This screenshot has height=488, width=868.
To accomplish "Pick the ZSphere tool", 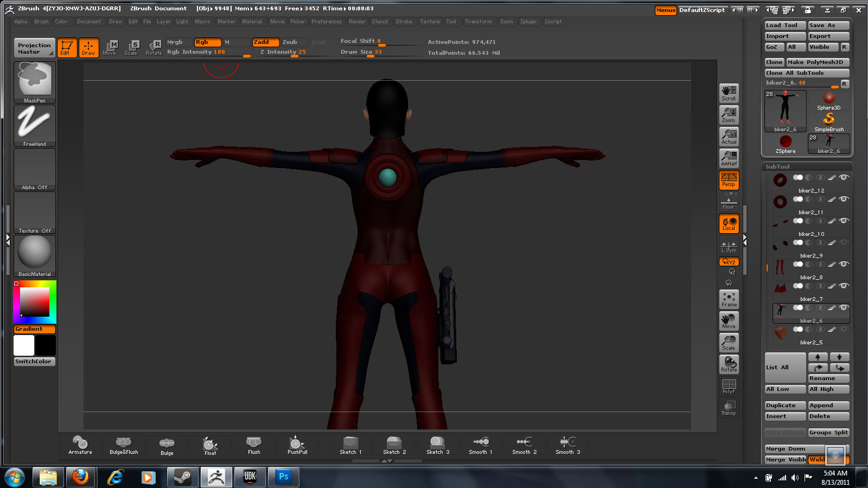I will click(x=786, y=144).
